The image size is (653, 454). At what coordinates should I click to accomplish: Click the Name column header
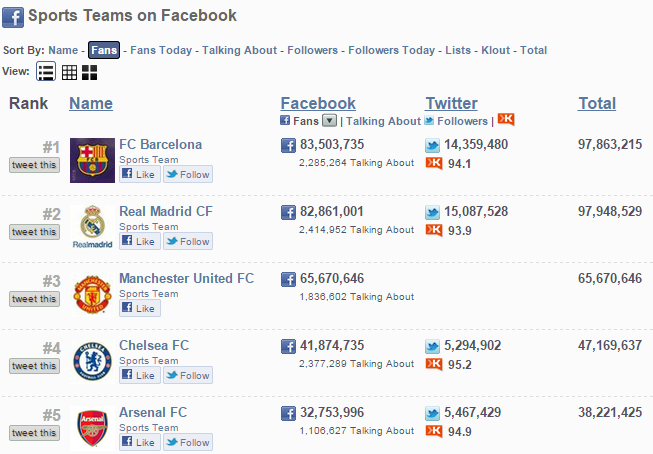tap(91, 103)
